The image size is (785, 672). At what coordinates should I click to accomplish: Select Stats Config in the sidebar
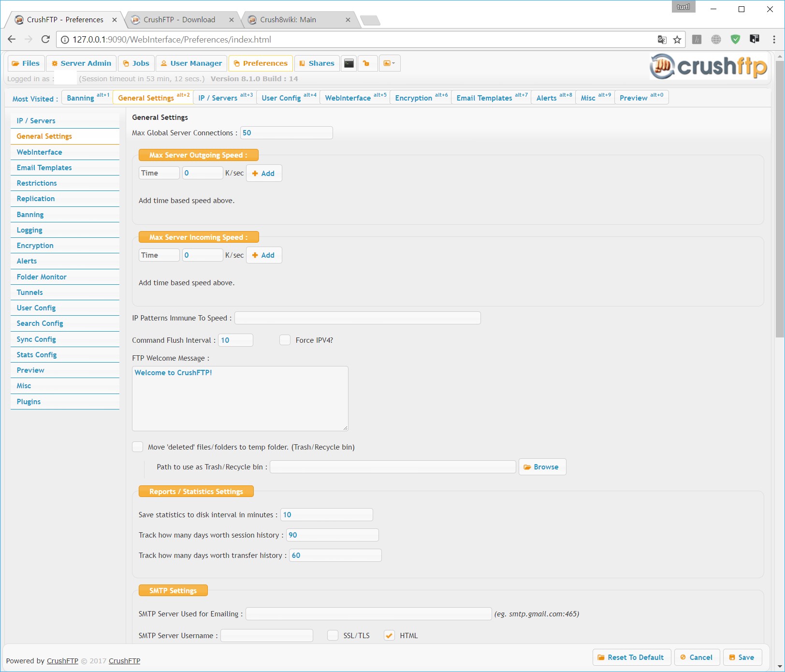[x=65, y=355]
